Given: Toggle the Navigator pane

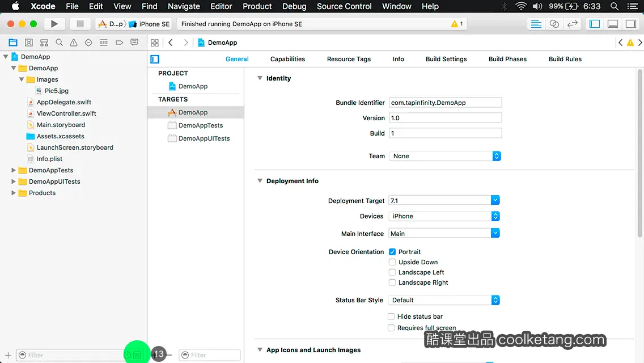Looking at the screenshot, I should 595,24.
